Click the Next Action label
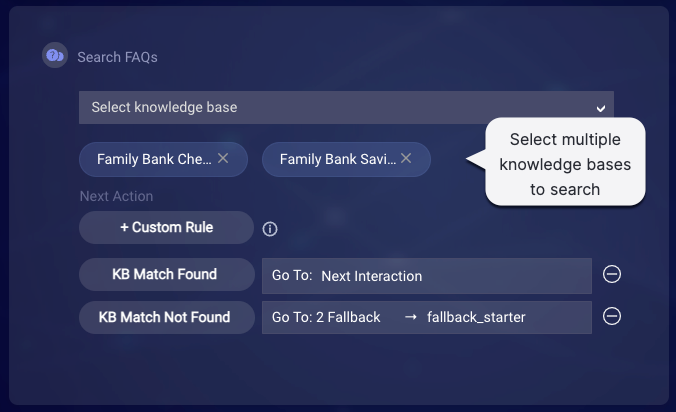This screenshot has height=412, width=676. tap(116, 196)
